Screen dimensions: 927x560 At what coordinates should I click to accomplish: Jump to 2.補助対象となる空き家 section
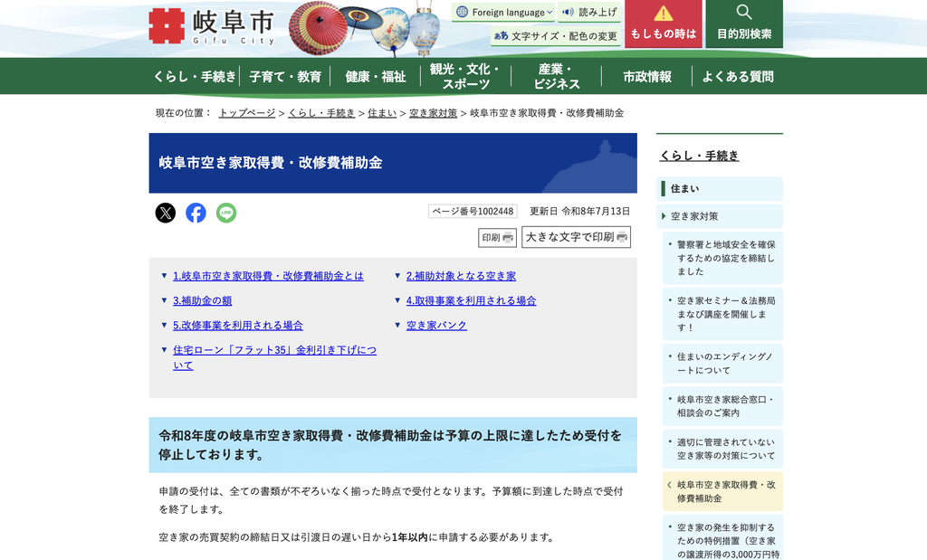point(461,276)
